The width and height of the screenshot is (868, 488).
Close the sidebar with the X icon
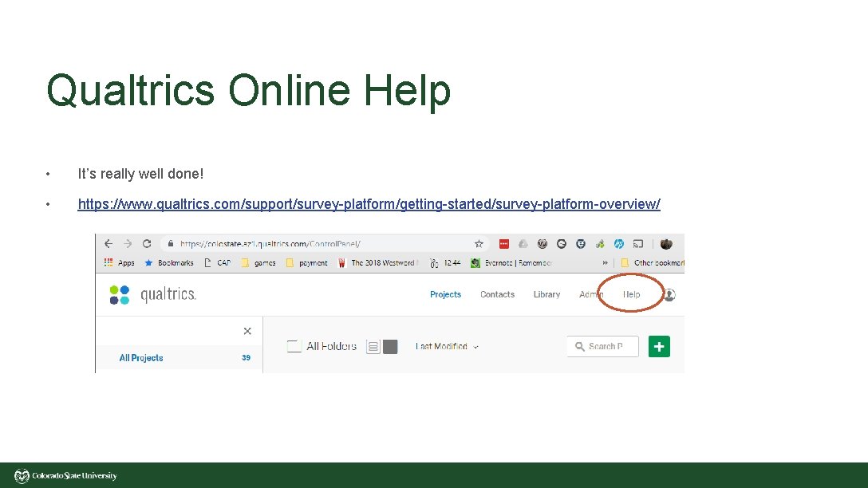click(247, 331)
